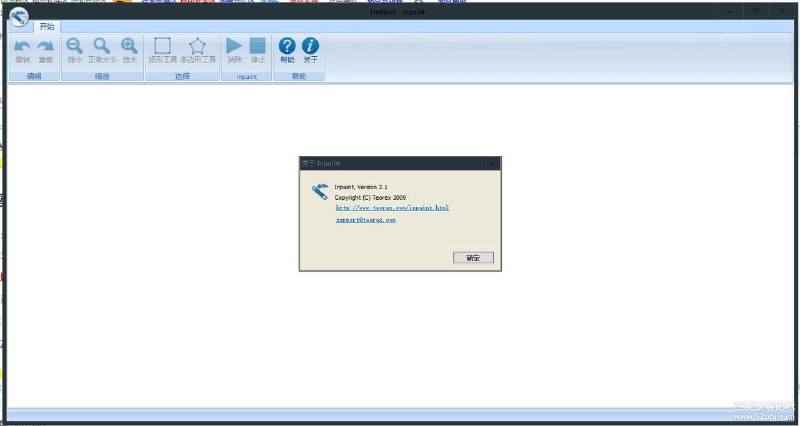Click the Undo (撤销) arrow icon
This screenshot has height=426, width=800.
pyautogui.click(x=22, y=46)
